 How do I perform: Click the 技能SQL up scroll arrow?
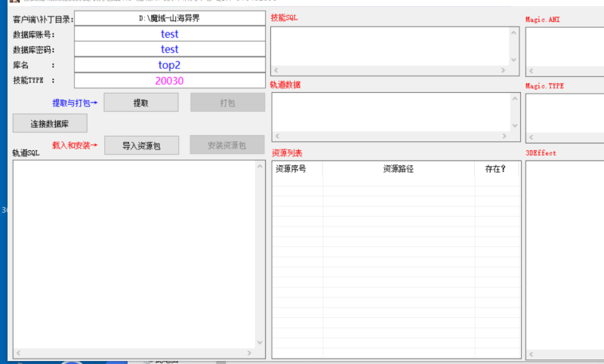(514, 32)
